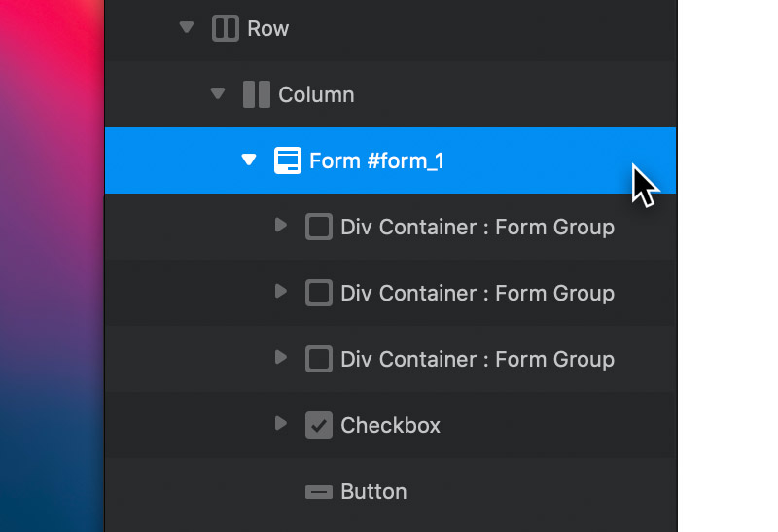This screenshot has height=532, width=778.
Task: Click the third Div Container square icon
Action: 319,359
